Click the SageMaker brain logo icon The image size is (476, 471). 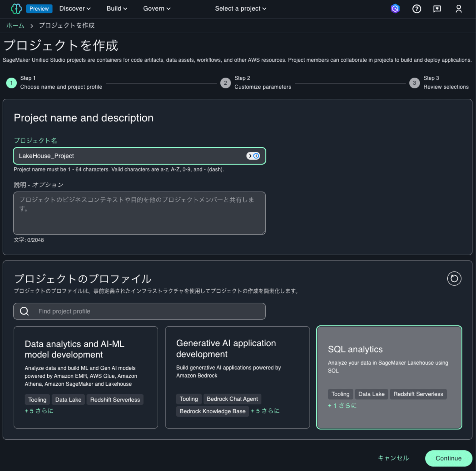click(16, 9)
